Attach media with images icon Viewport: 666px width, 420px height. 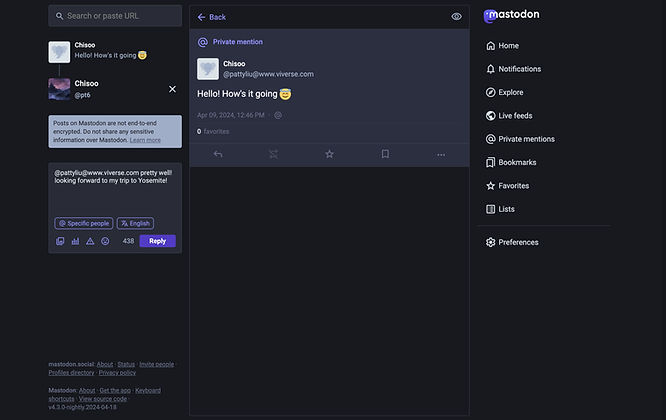(60, 241)
